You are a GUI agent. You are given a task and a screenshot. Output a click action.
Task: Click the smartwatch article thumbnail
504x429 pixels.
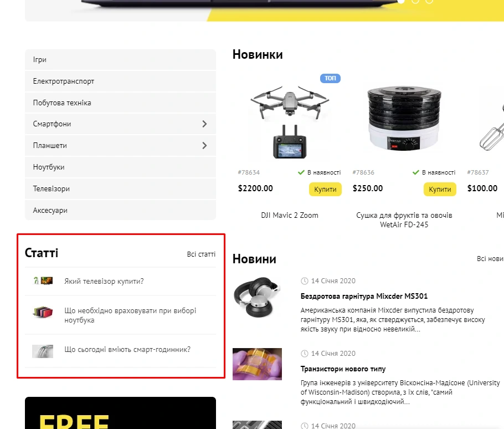[x=43, y=351]
